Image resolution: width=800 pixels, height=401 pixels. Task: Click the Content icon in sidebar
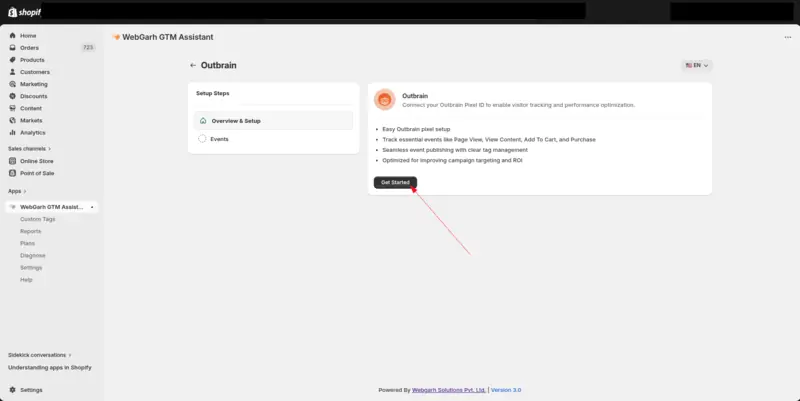[x=13, y=108]
